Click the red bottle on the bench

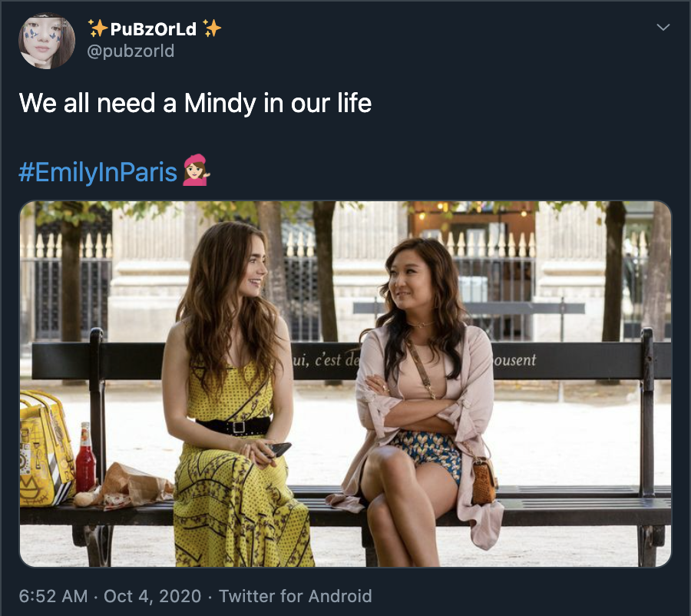coord(85,459)
